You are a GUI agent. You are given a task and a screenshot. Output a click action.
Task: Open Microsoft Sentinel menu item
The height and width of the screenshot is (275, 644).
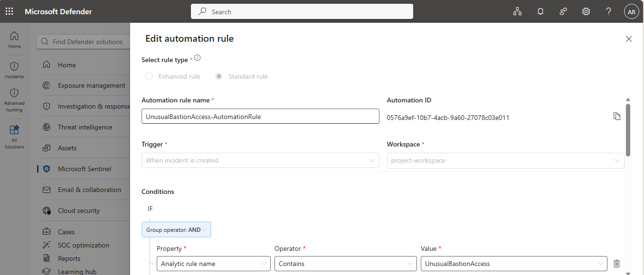pyautogui.click(x=85, y=169)
